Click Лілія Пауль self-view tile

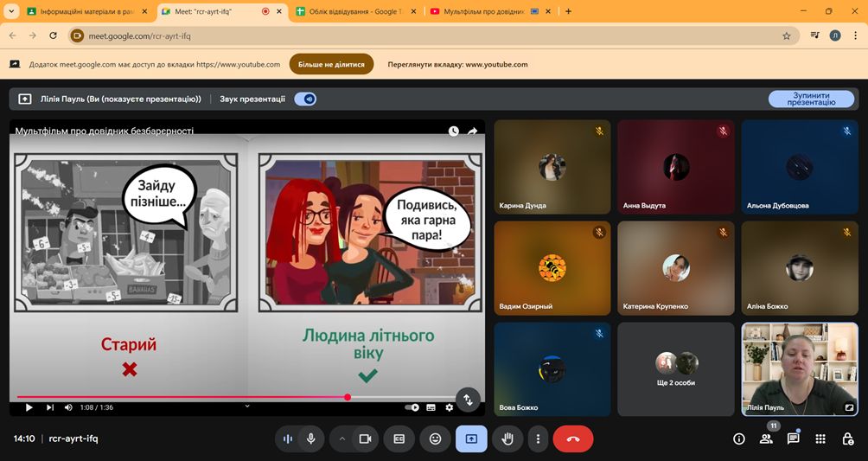point(800,369)
